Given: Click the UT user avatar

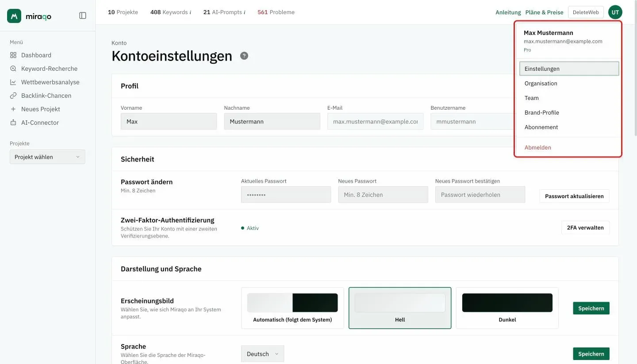Looking at the screenshot, I should 615,12.
